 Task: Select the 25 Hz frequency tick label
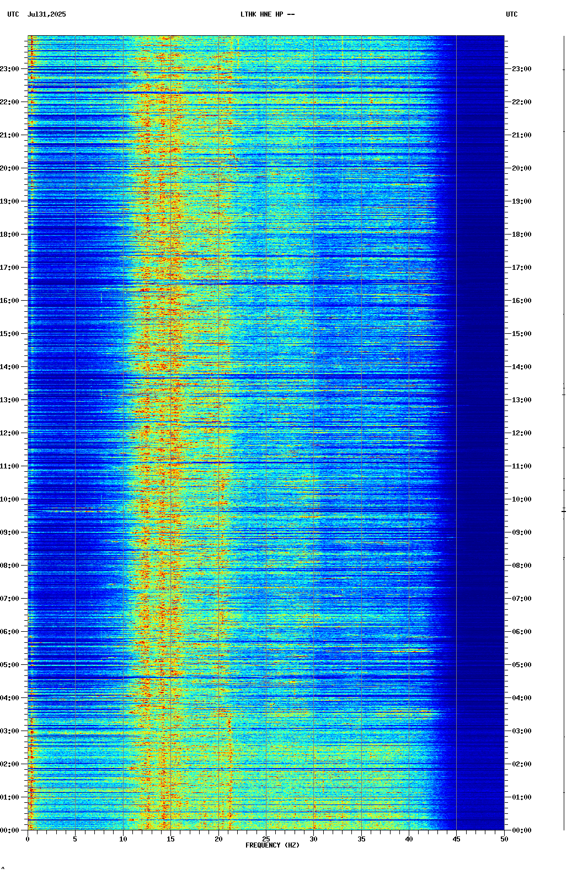point(266,839)
